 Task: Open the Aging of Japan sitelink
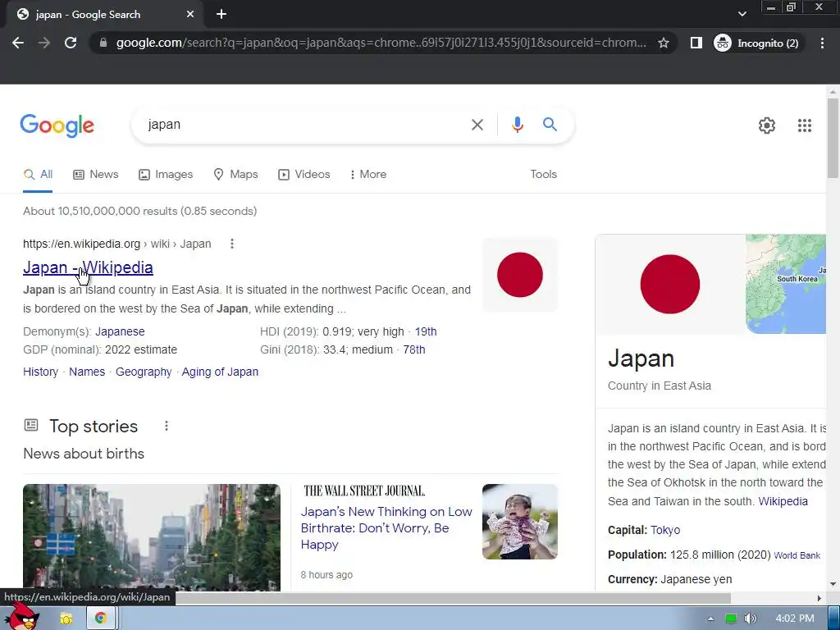[220, 372]
